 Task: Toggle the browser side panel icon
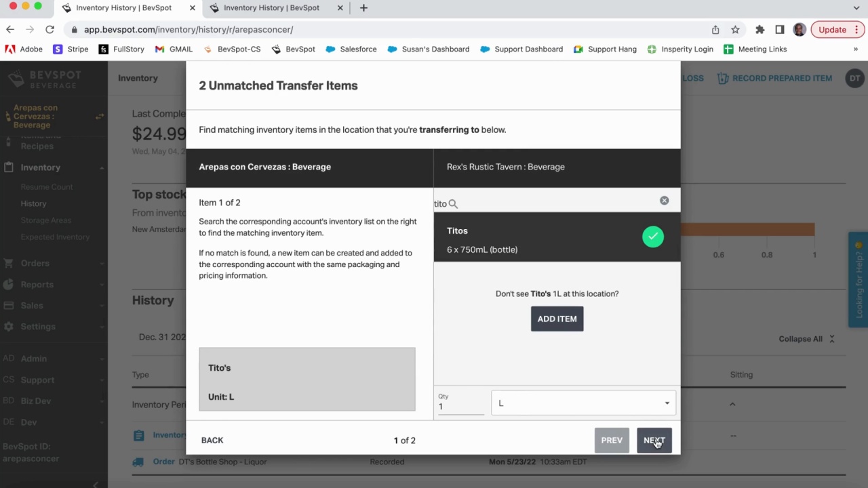click(x=780, y=30)
